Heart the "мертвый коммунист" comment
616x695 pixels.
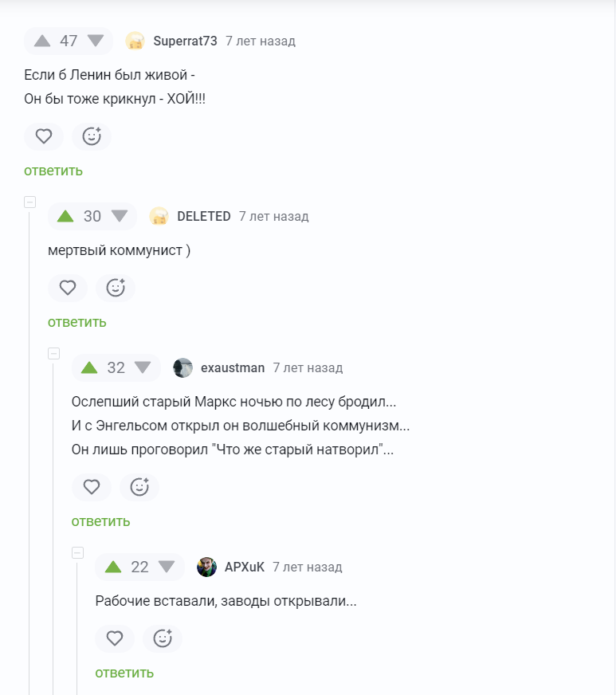click(68, 288)
